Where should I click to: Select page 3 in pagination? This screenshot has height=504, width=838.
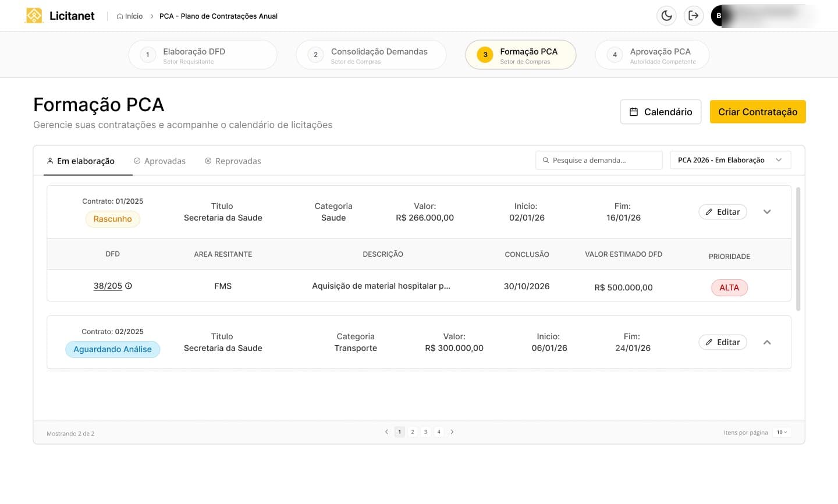coord(425,432)
